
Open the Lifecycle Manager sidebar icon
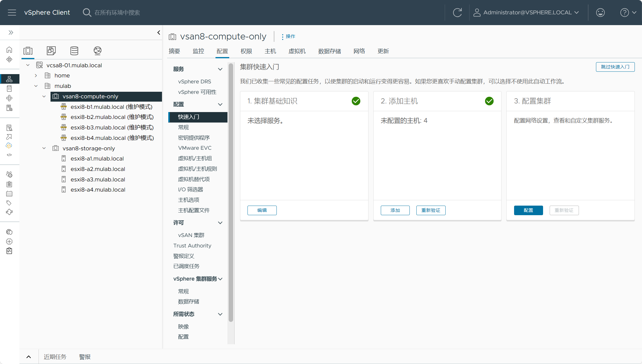9,212
